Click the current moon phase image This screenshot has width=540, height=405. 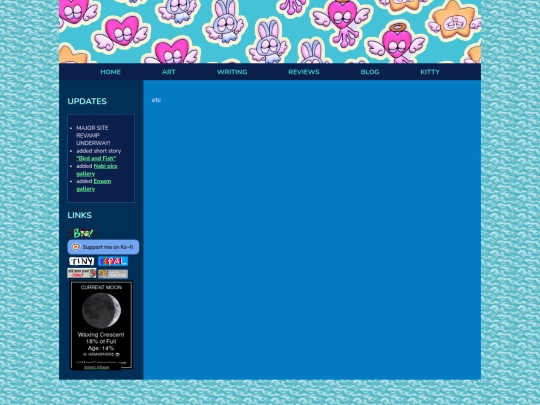point(101,310)
